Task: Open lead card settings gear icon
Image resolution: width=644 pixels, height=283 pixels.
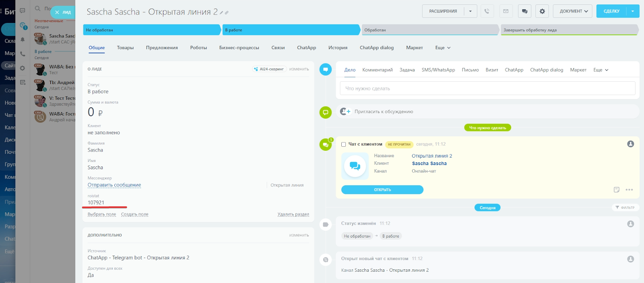Action: 542,11
